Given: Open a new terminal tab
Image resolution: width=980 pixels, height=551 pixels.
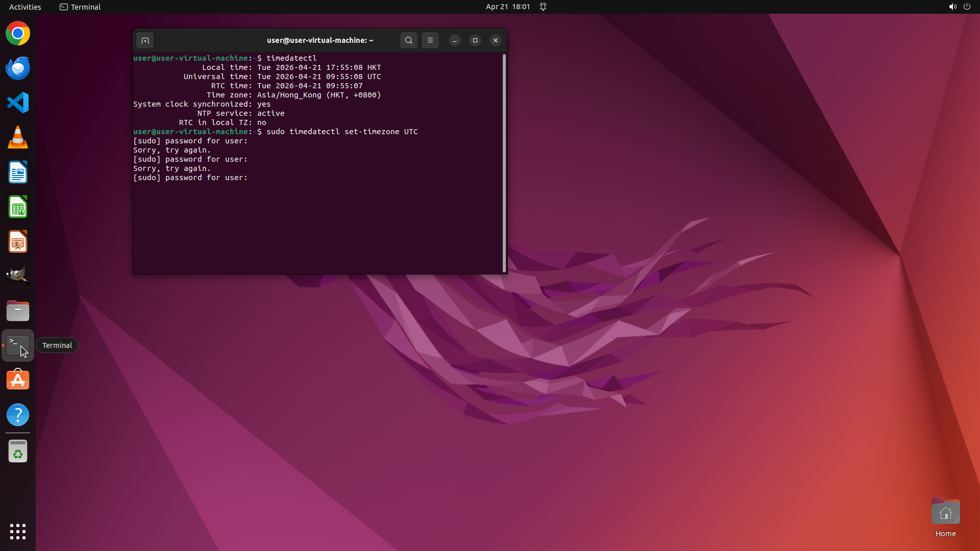Looking at the screenshot, I should (145, 40).
